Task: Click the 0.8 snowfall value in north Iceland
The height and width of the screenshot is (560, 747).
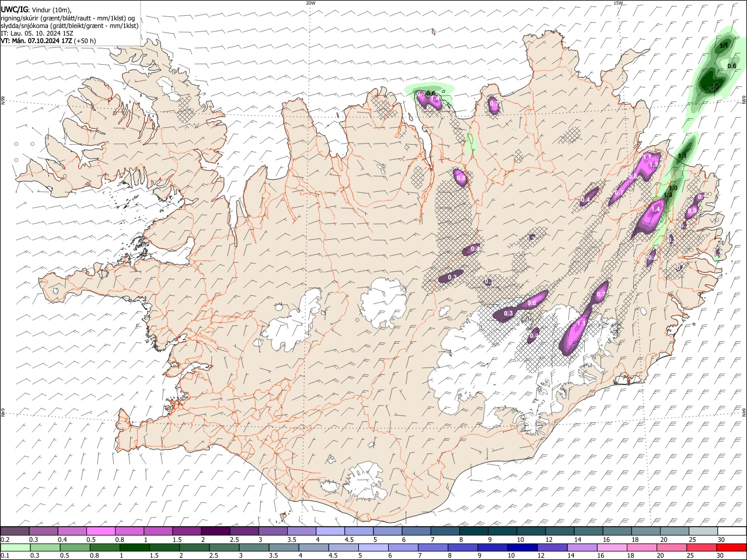Action: tap(460, 178)
